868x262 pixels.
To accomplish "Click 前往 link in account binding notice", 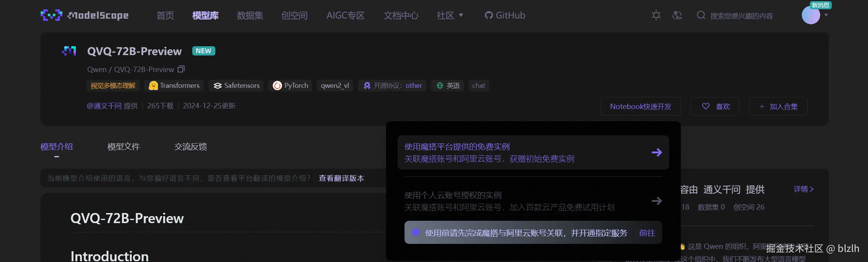I will (647, 233).
